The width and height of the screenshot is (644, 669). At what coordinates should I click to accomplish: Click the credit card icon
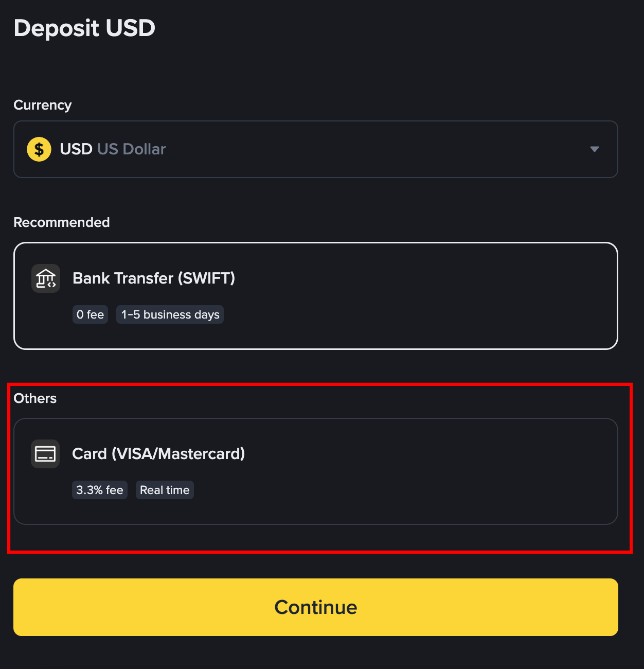(45, 454)
